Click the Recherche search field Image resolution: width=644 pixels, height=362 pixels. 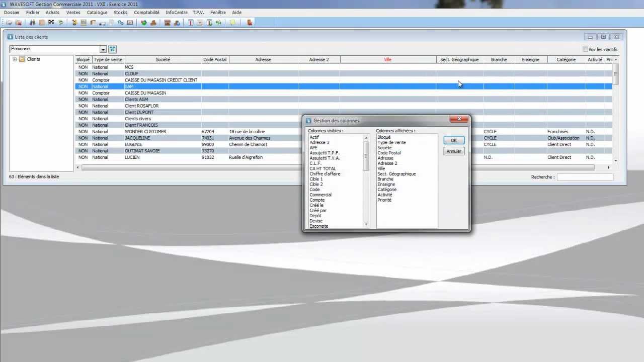click(x=585, y=177)
